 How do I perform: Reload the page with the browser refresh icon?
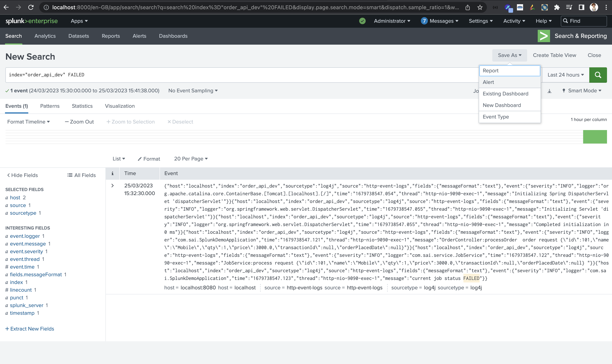(x=31, y=7)
